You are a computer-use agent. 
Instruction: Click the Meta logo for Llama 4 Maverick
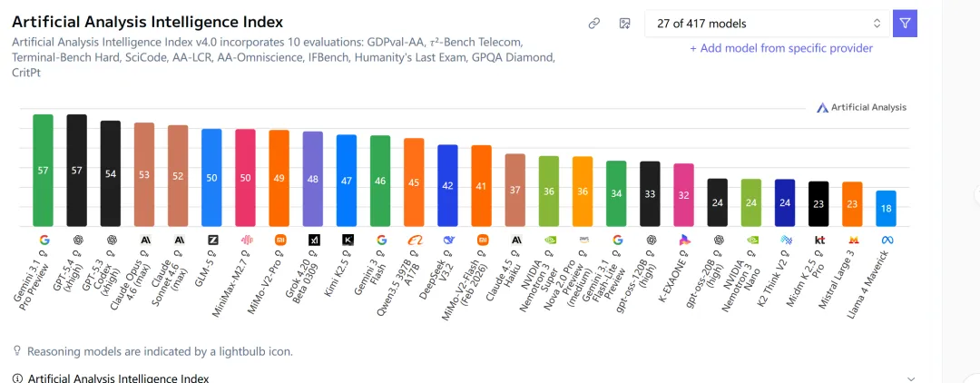[x=886, y=241]
